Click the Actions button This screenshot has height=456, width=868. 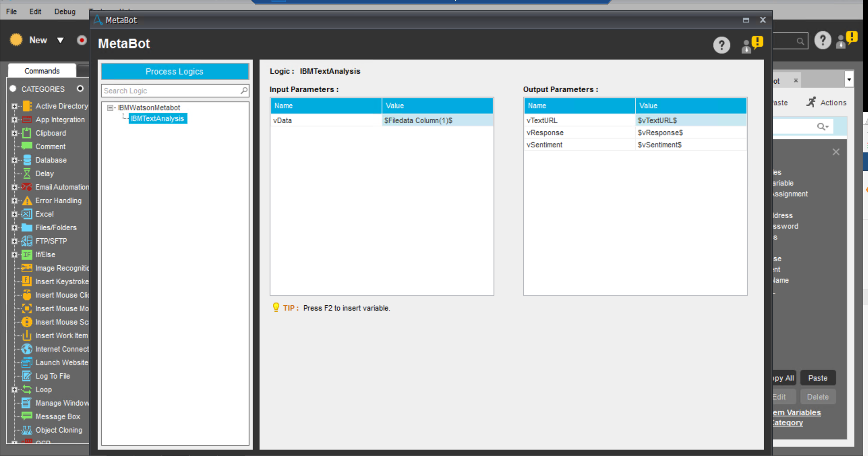coord(826,103)
